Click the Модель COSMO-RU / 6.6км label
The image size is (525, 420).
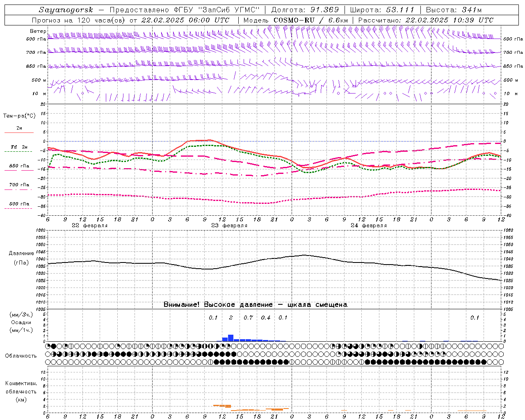(x=296, y=20)
